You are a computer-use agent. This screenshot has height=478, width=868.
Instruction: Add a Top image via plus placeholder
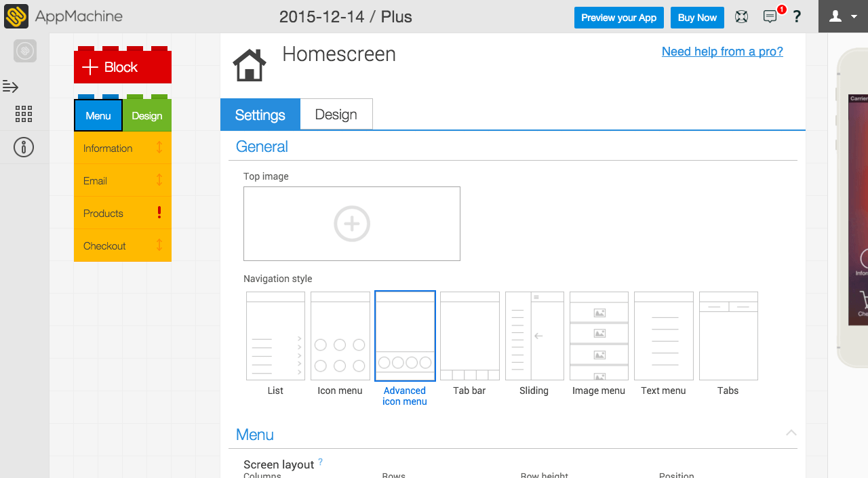(x=351, y=223)
